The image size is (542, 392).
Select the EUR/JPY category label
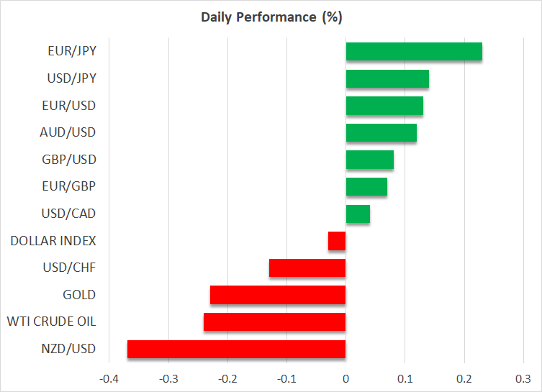click(x=73, y=52)
